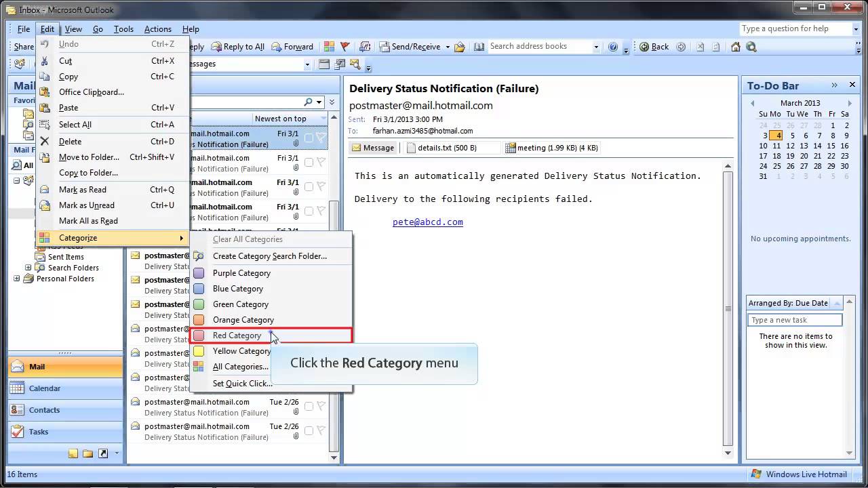Click the Back button in Web toolbar
The width and height of the screenshot is (868, 488).
[654, 47]
